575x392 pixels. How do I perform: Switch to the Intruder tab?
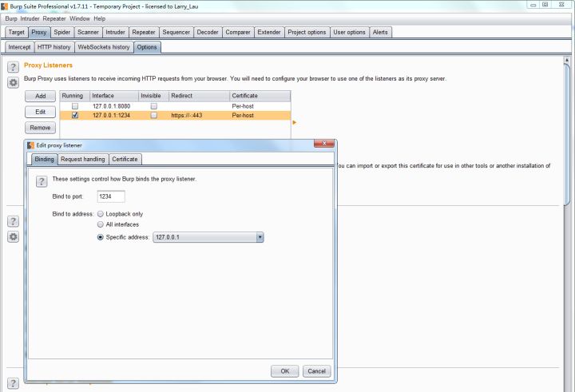(x=116, y=32)
